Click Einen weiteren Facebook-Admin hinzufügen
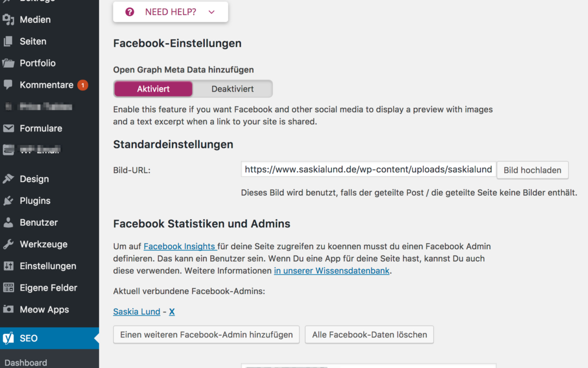This screenshot has width=588, height=368. tap(206, 335)
